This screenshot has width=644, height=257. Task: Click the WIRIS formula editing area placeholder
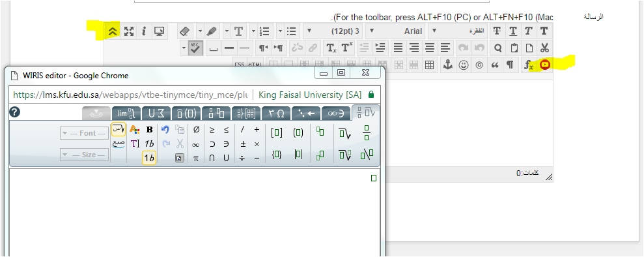click(373, 178)
